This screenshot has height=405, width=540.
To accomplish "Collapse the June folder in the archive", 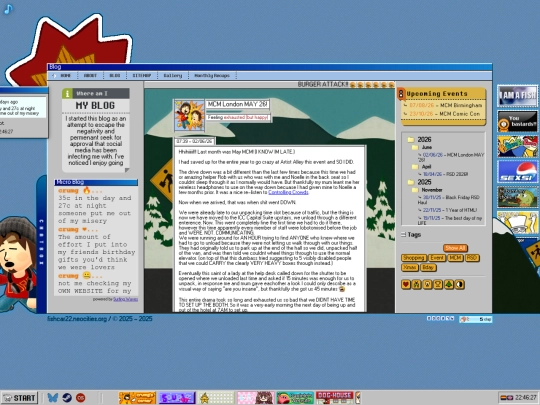I will point(415,147).
